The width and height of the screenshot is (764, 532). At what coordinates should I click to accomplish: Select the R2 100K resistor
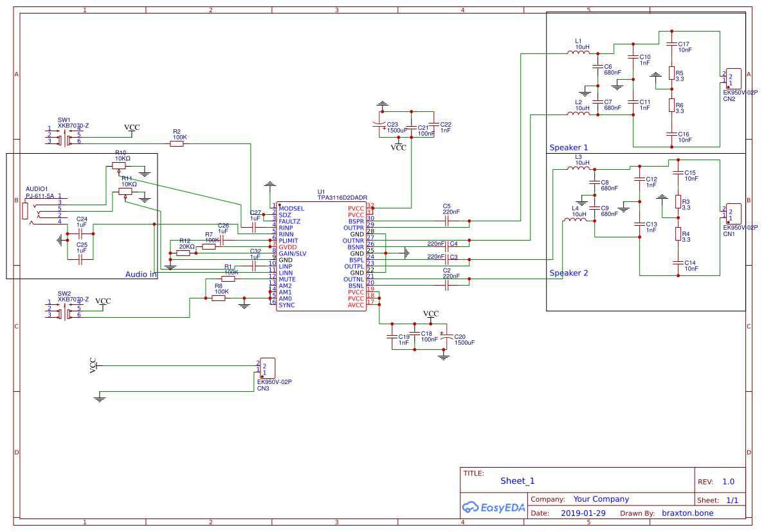(177, 144)
